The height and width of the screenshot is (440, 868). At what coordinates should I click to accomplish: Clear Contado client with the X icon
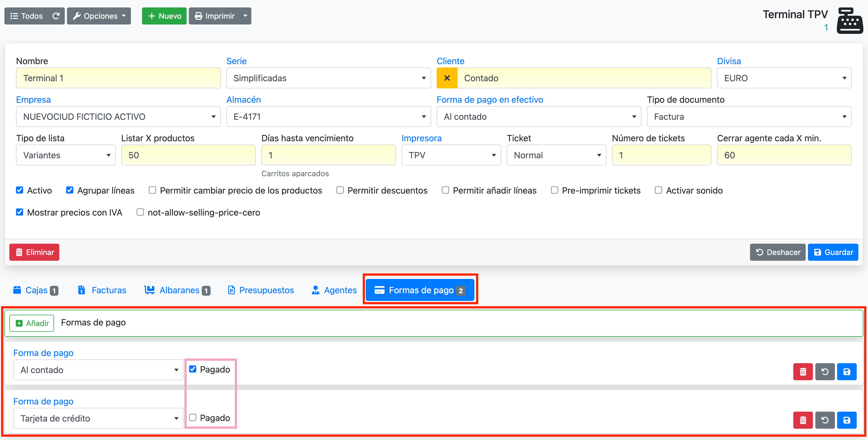tap(447, 78)
